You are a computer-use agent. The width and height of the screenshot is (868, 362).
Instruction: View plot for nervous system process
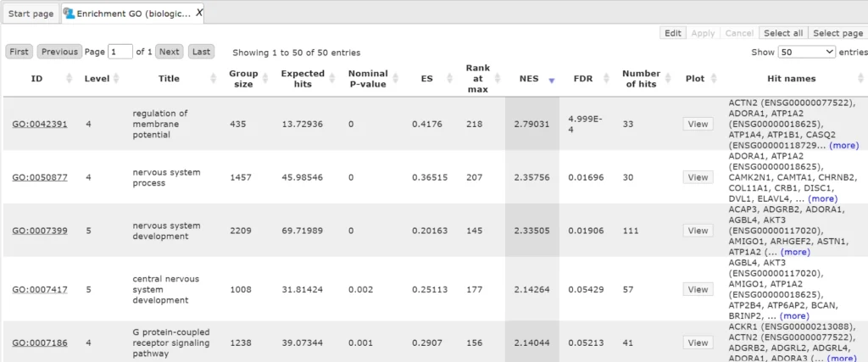coord(698,177)
